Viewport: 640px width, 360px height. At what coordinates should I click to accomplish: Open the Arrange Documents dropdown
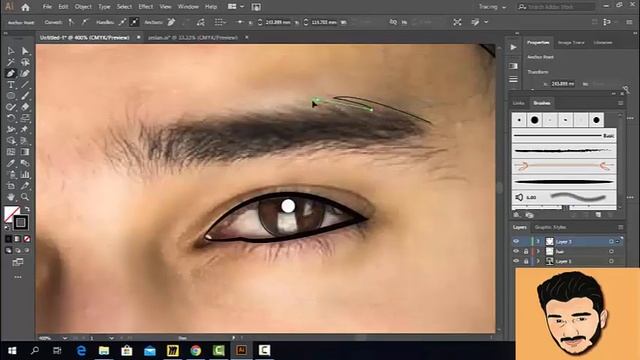pos(236,7)
